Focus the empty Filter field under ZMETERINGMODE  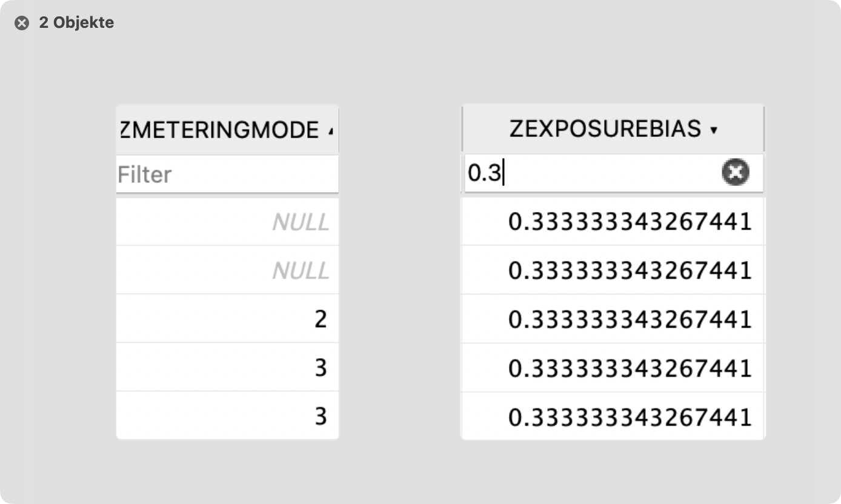point(227,174)
